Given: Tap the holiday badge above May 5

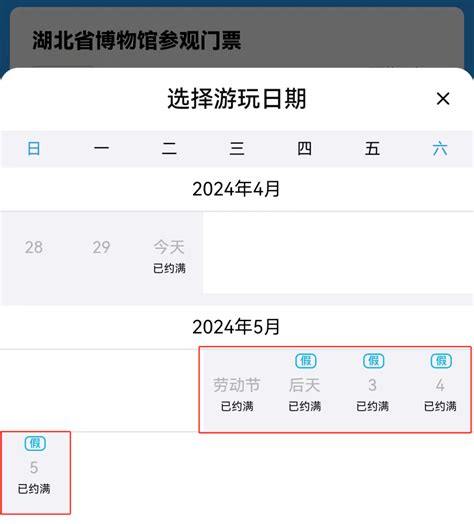Looking at the screenshot, I should click(35, 443).
